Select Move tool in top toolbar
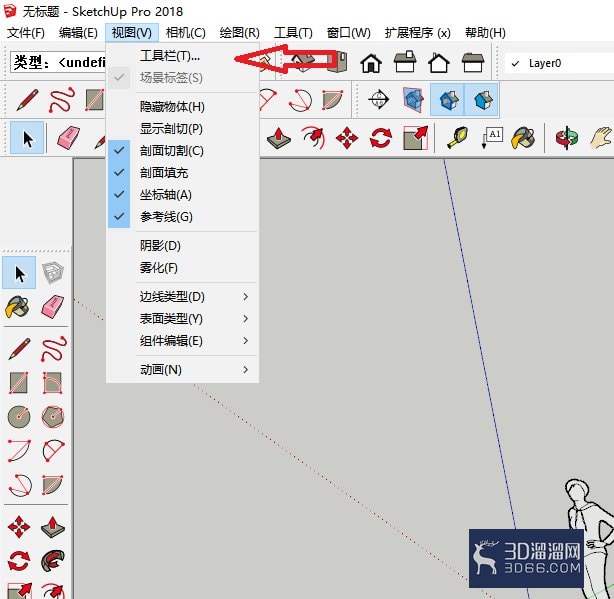 [347, 138]
